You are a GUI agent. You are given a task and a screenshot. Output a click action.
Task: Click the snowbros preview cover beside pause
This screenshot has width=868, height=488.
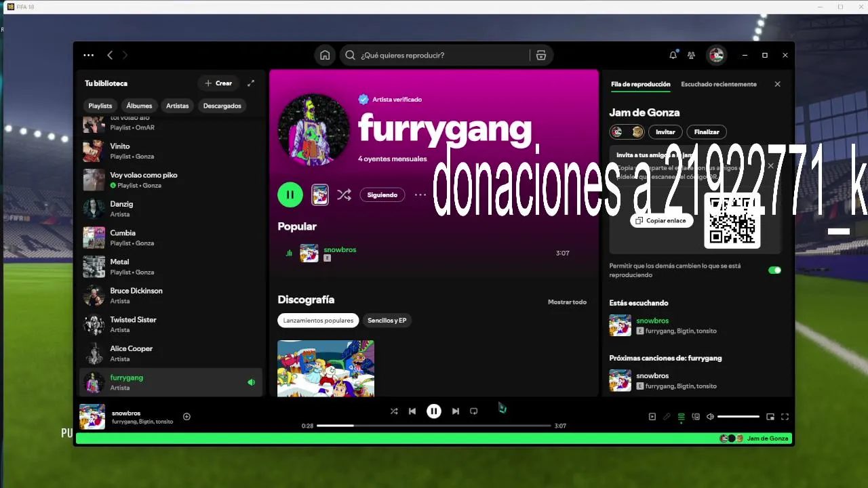coord(320,195)
